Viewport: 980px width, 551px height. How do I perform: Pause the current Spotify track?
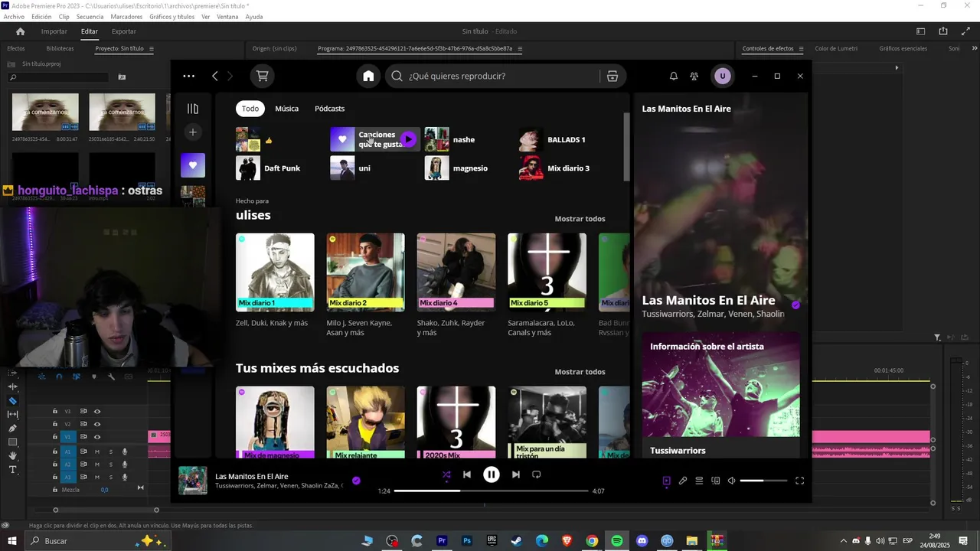pos(492,474)
